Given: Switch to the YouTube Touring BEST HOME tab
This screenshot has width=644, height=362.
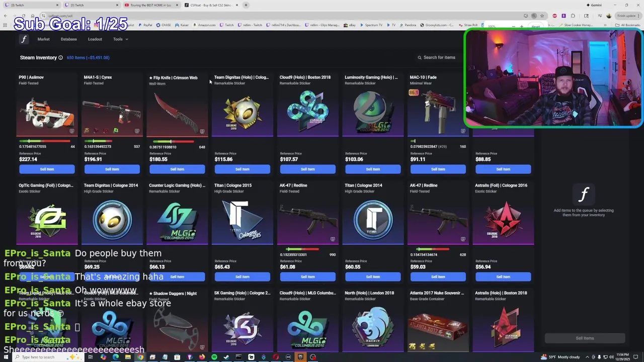Looking at the screenshot, I should pos(151,5).
